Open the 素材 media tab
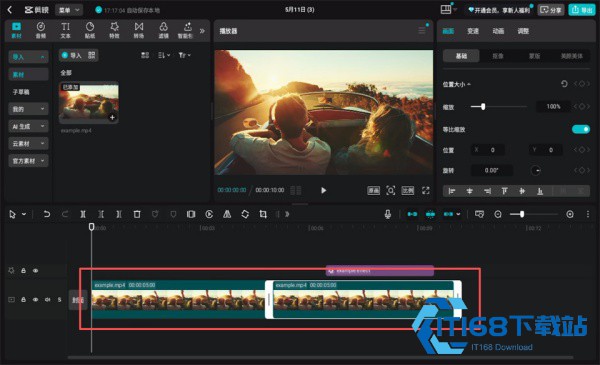 point(16,30)
